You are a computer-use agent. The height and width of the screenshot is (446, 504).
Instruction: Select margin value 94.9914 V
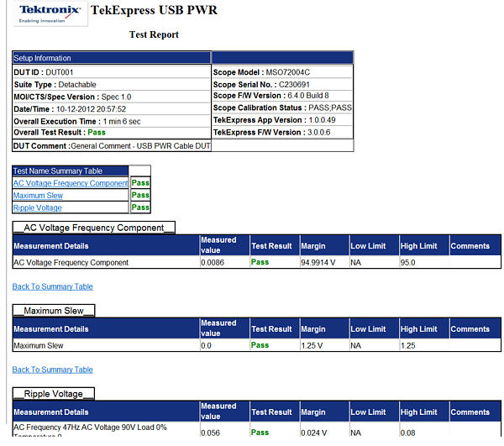coord(318,263)
